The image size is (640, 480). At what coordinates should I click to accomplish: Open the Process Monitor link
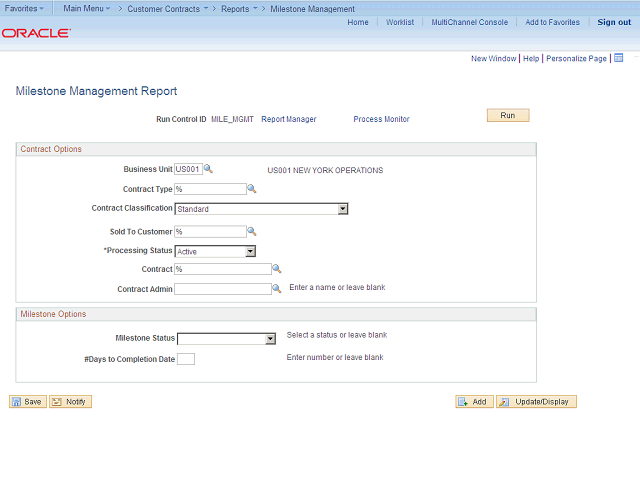point(381,119)
